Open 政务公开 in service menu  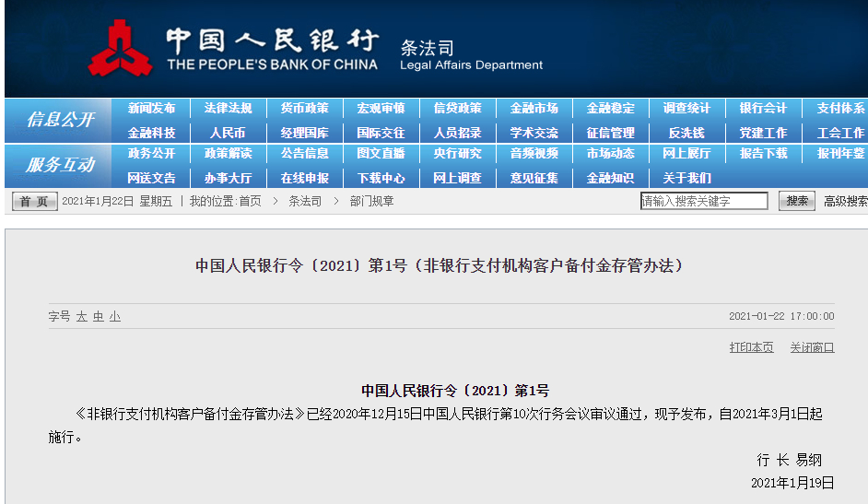151,153
